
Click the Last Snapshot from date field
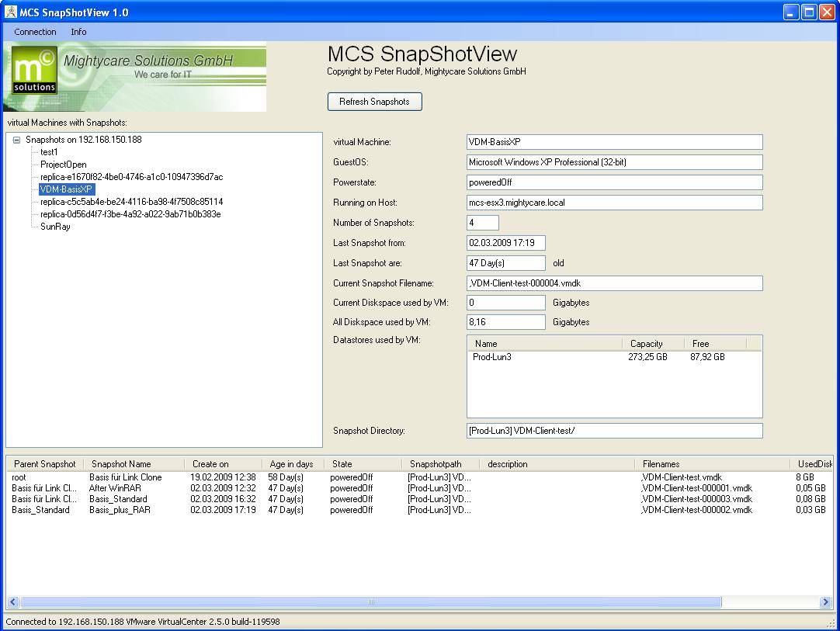505,243
